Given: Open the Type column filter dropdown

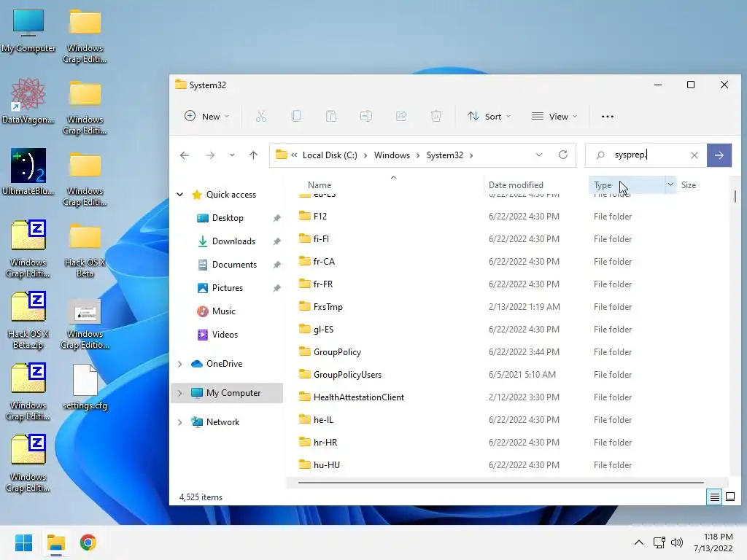Looking at the screenshot, I should tap(670, 184).
